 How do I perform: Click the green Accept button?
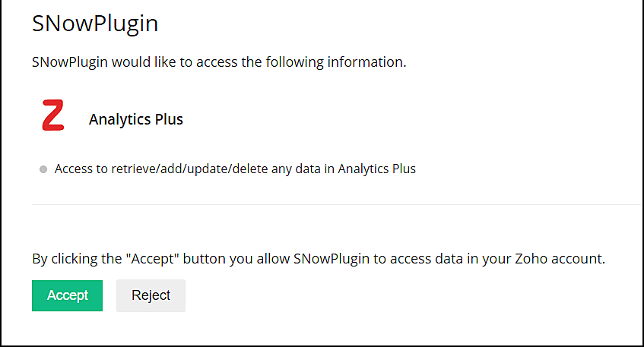(x=67, y=295)
